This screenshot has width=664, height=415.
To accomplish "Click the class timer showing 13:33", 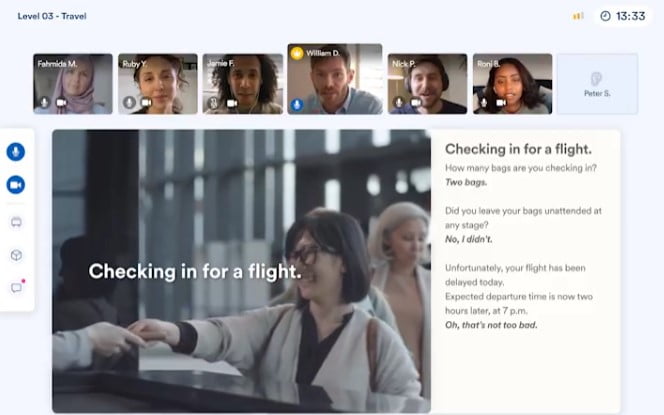I will coord(622,16).
